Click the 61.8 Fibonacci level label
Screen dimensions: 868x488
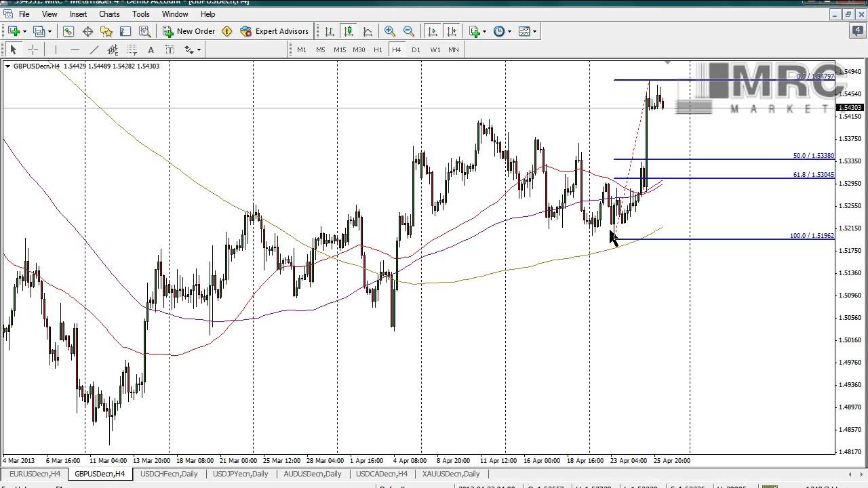[x=813, y=175]
